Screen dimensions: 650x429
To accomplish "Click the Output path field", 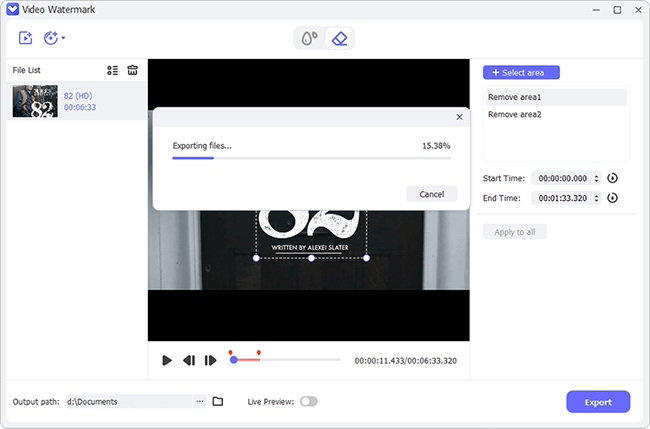I will [x=129, y=402].
